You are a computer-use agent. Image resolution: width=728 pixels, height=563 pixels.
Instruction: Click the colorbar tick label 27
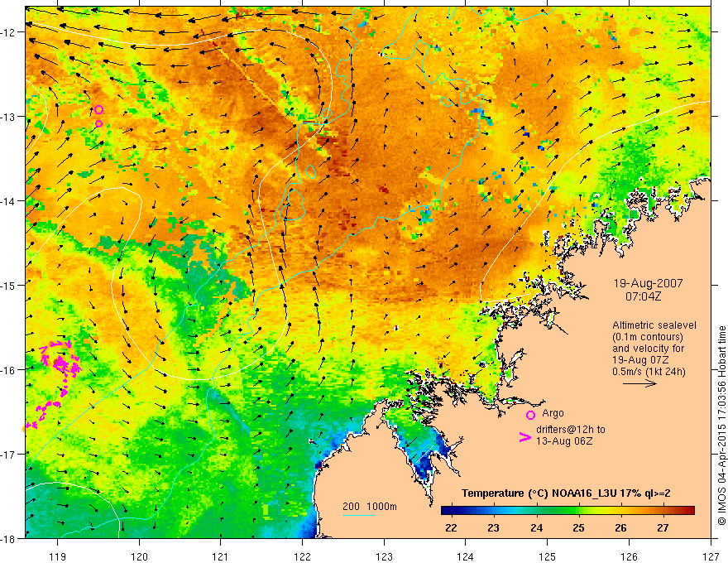(x=663, y=527)
